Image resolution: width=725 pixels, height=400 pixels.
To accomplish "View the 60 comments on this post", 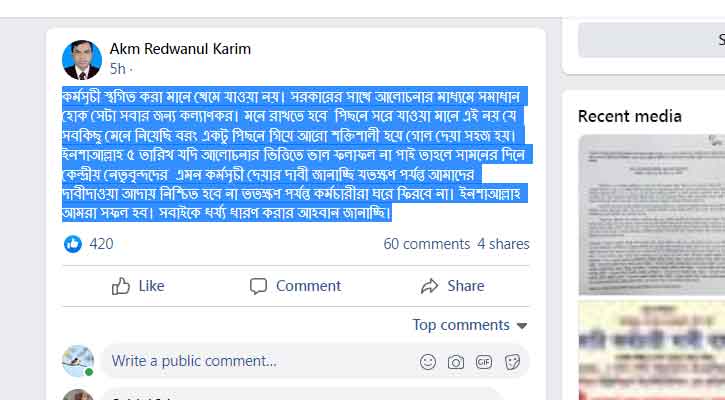I will pos(426,244).
